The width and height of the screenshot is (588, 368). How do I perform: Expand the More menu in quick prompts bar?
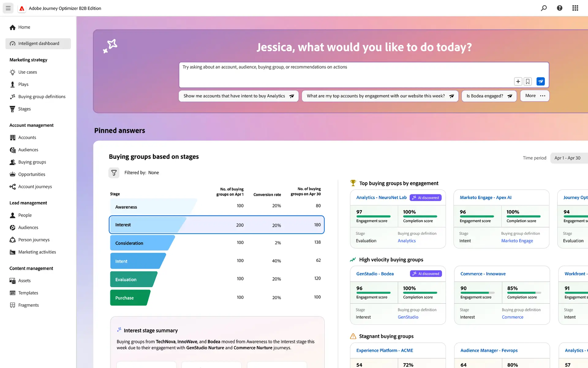[x=535, y=95]
